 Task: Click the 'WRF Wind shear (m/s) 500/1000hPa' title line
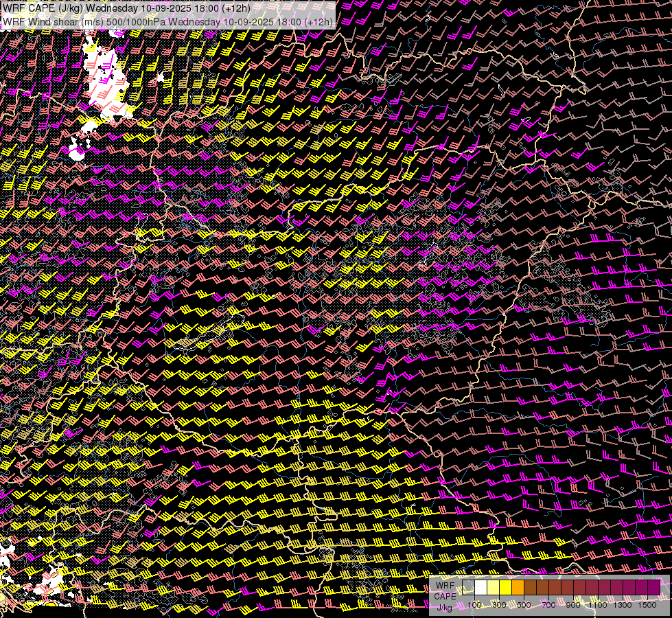(167, 22)
